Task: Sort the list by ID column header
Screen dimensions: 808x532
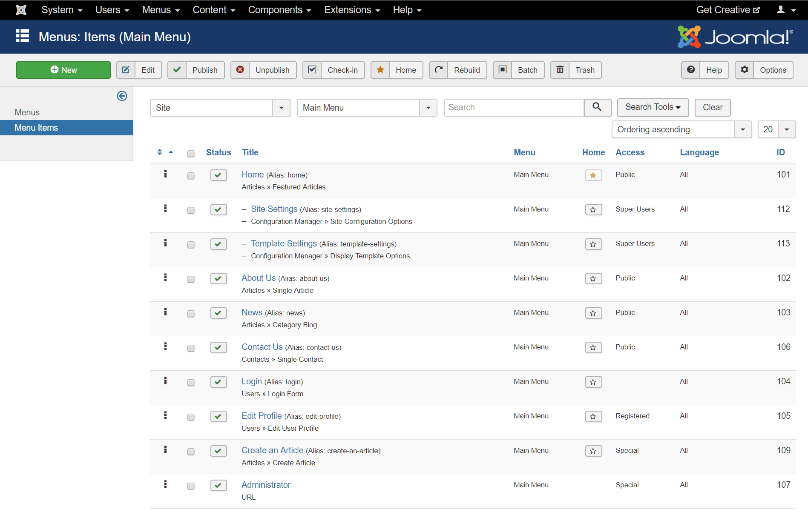Action: click(x=780, y=152)
